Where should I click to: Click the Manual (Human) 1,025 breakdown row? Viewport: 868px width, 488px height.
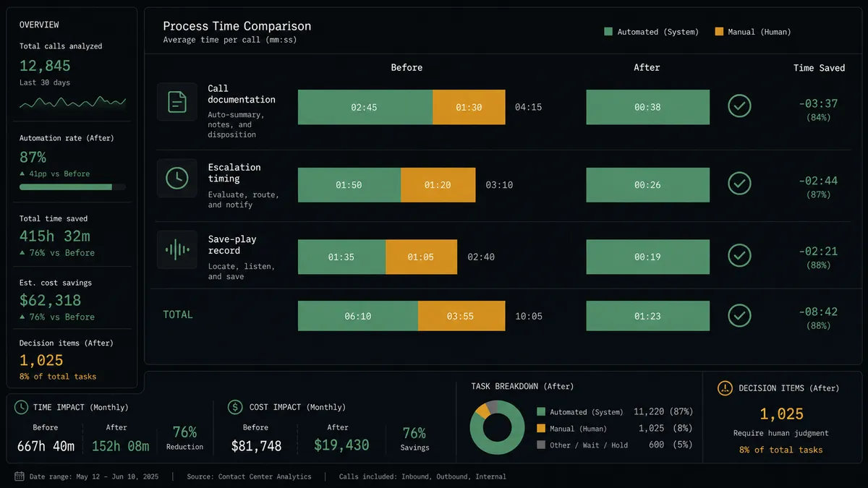click(615, 428)
